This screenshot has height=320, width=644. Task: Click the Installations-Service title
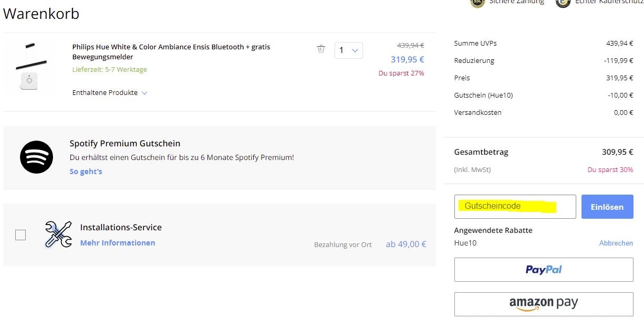click(121, 227)
